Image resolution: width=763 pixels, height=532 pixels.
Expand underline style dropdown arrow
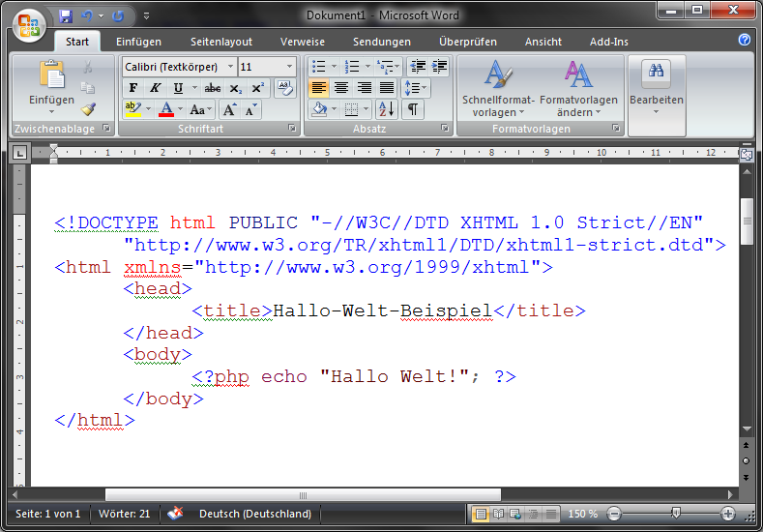194,88
